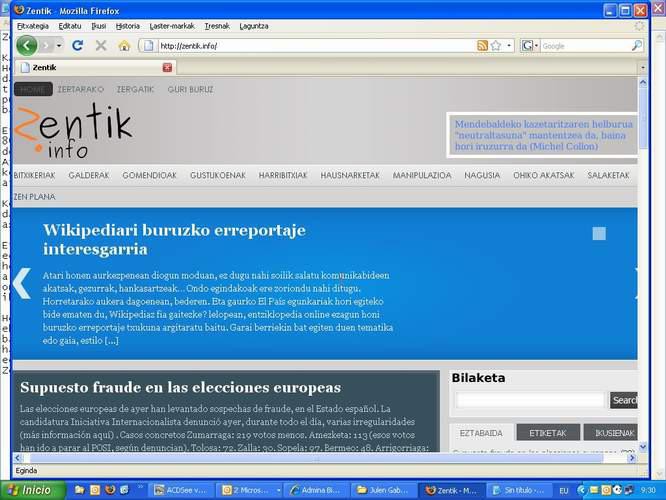This screenshot has width=666, height=500.
Task: Open Supuesto fraude en las elecciones europeas
Action: (181, 387)
